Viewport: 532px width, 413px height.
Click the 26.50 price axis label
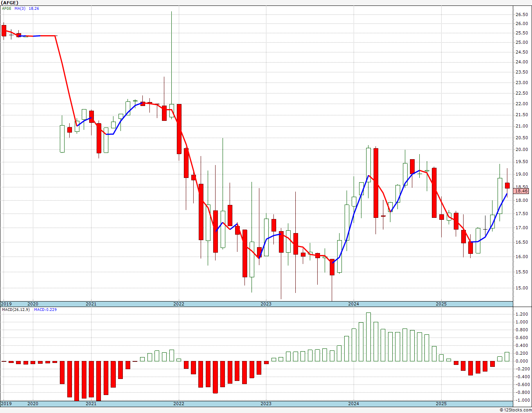(x=521, y=14)
